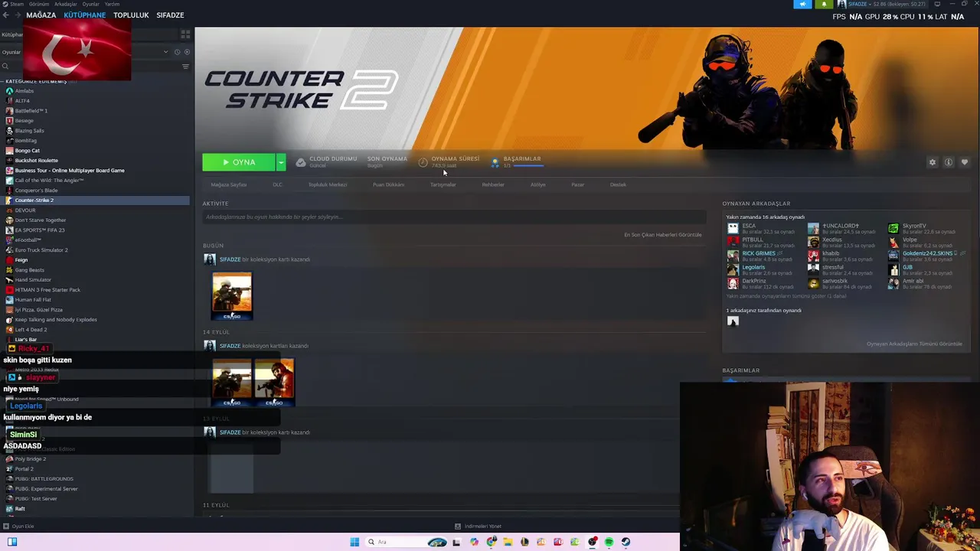980x551 pixels.
Task: Click the back navigation arrow
Action: point(8,15)
